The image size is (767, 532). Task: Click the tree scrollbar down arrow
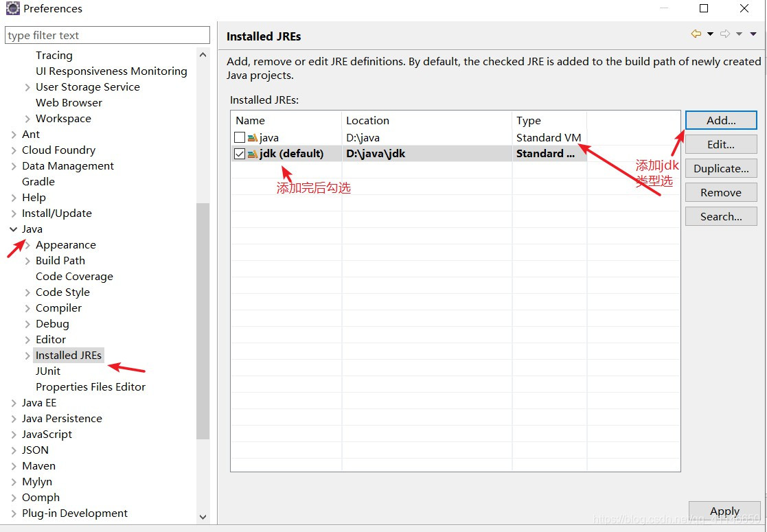203,516
